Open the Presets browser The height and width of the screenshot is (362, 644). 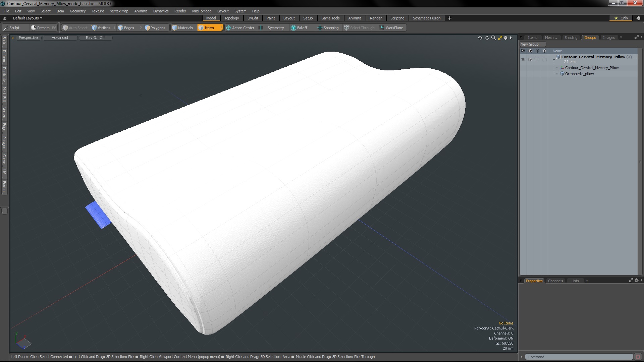pos(44,28)
